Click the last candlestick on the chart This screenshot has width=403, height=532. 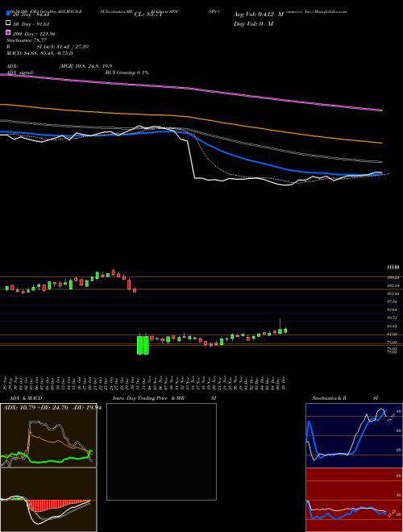[285, 330]
